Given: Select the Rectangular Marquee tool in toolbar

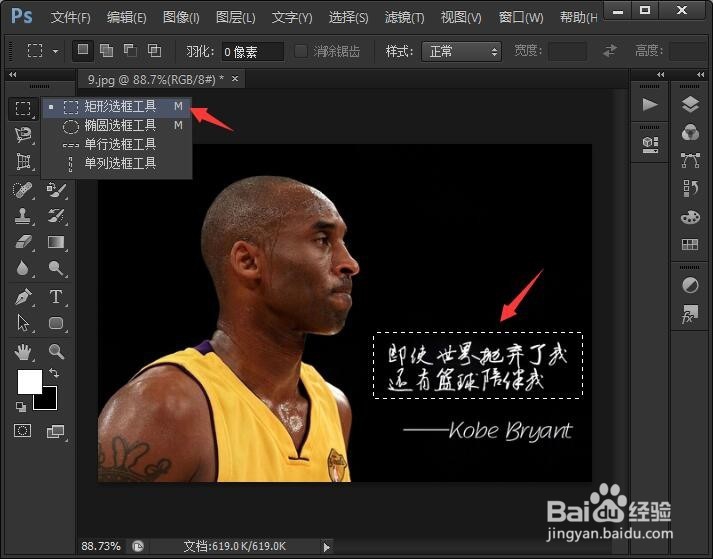Looking at the screenshot, I should (x=23, y=108).
